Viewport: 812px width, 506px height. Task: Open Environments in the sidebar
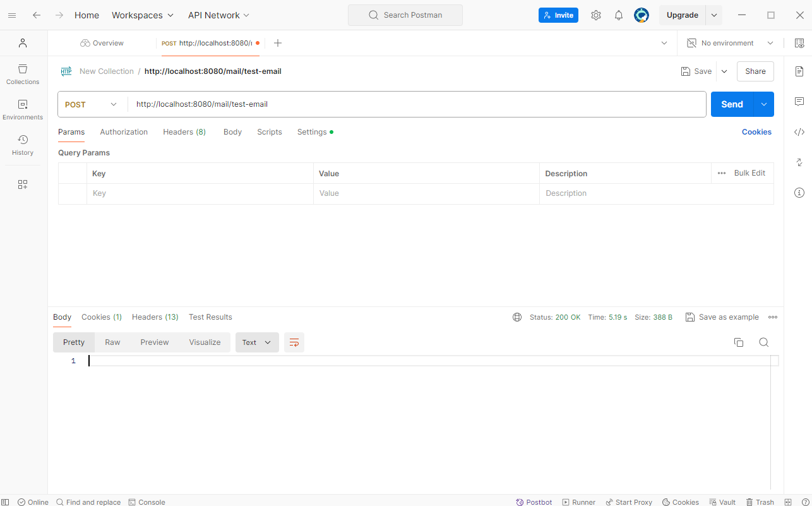[x=23, y=109]
